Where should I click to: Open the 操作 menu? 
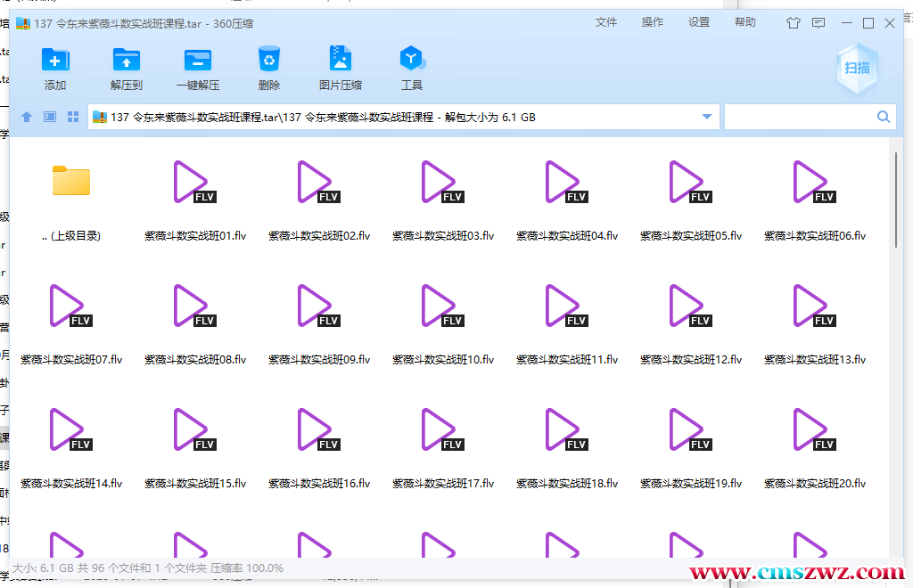(652, 22)
